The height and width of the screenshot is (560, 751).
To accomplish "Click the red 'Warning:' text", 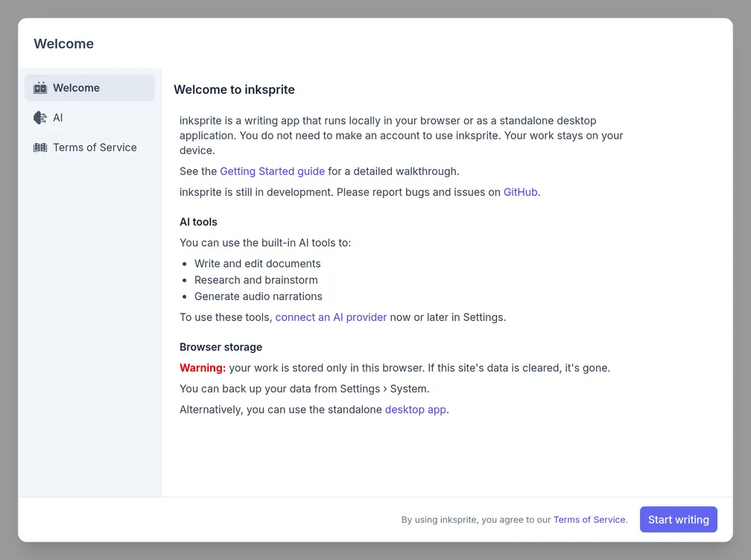I will point(203,368).
